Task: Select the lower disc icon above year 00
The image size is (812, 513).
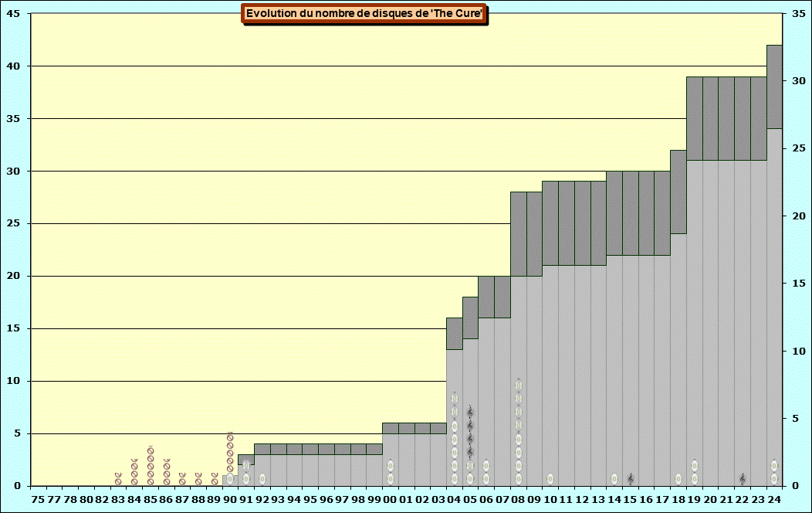Action: (x=391, y=479)
